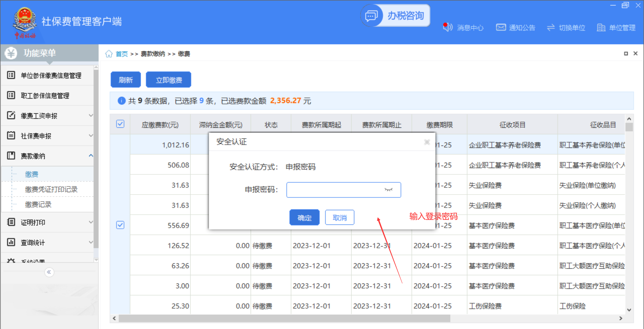
Task: Focus the 申报密码 input field
Action: tap(334, 190)
